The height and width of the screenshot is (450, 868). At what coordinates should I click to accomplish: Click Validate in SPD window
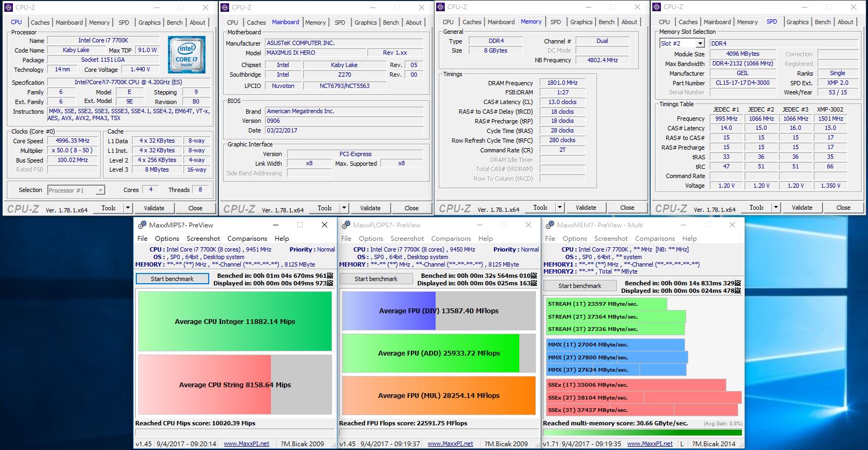[x=802, y=208]
